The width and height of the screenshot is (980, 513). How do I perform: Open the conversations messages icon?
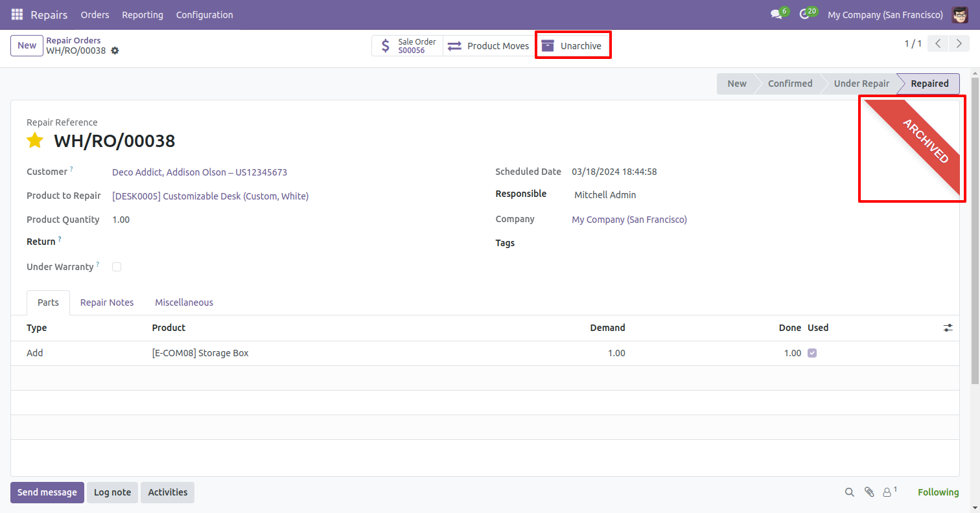776,14
